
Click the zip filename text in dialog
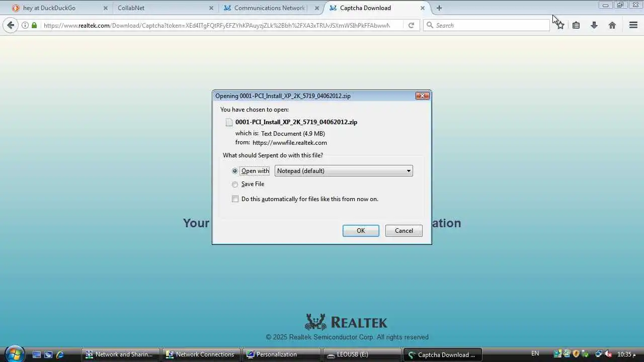[x=296, y=122]
